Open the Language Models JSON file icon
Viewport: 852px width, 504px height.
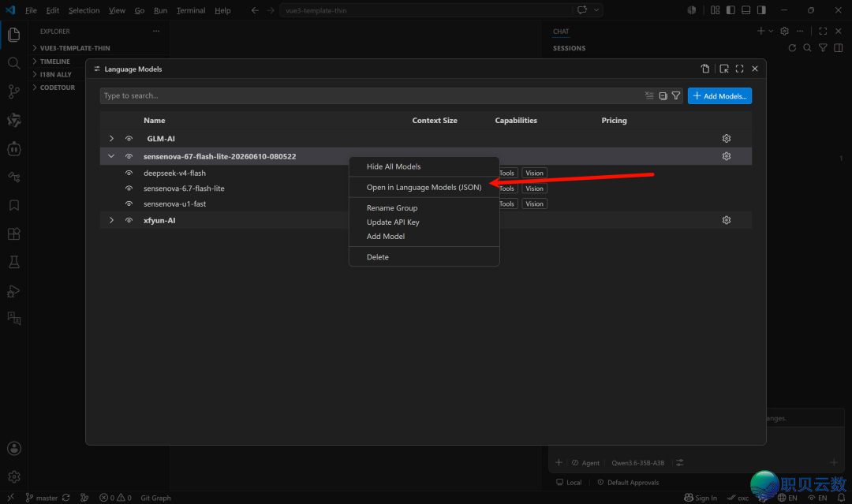pyautogui.click(x=705, y=69)
